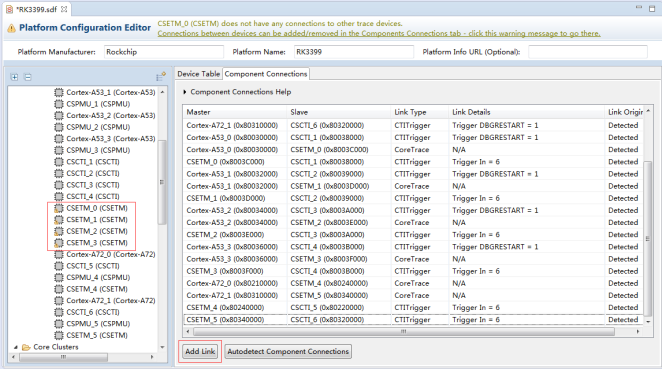Select CSPMU_5 (CSPMU) tree item
663x369 pixels.
[98, 324]
